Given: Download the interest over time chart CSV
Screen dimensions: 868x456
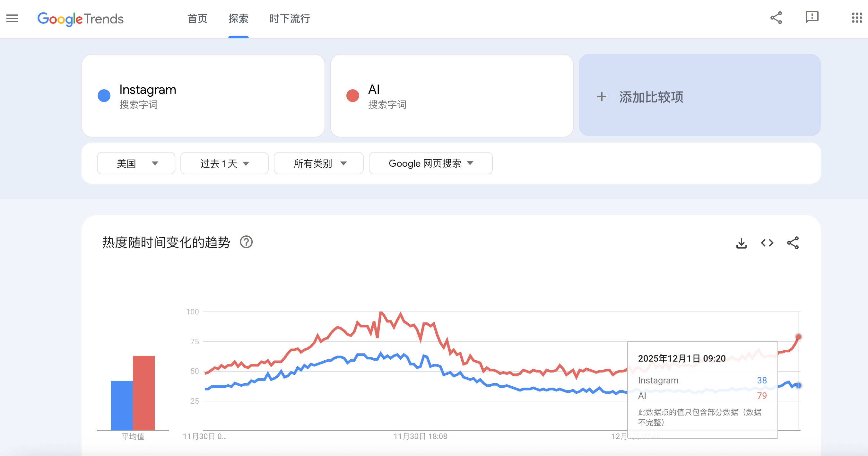Looking at the screenshot, I should (x=741, y=243).
